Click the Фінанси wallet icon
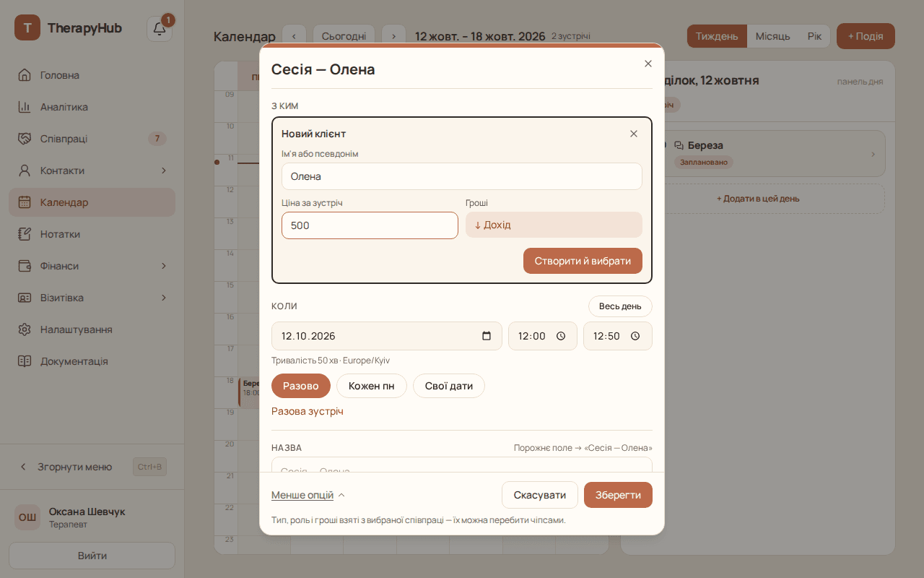The image size is (924, 578). [25, 266]
